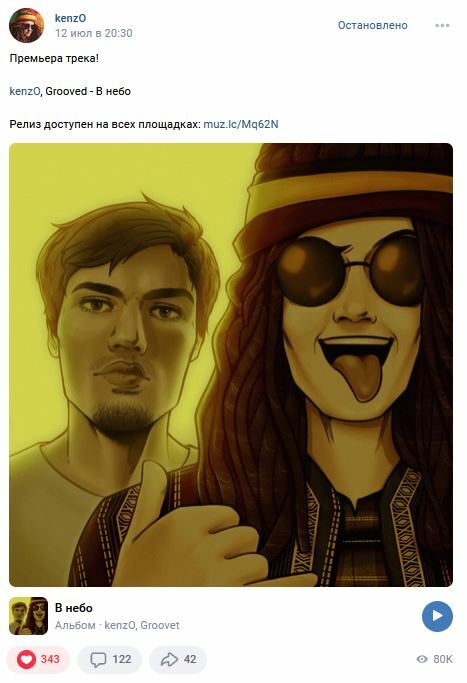Open the muz.lc/Mq62N release link
This screenshot has width=467, height=683.
pyautogui.click(x=240, y=124)
